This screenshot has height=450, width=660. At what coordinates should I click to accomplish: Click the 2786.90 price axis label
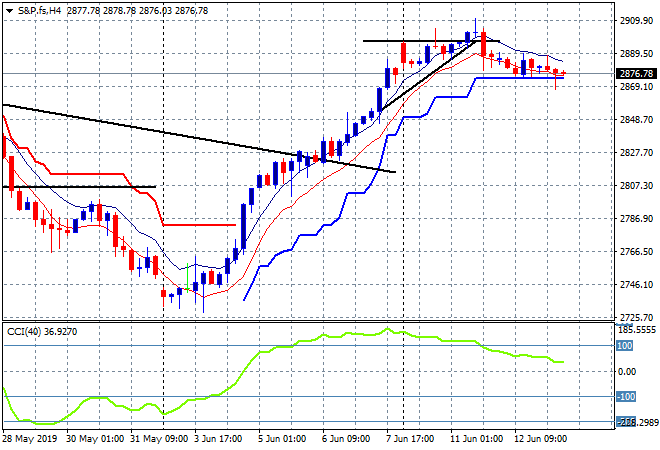636,218
